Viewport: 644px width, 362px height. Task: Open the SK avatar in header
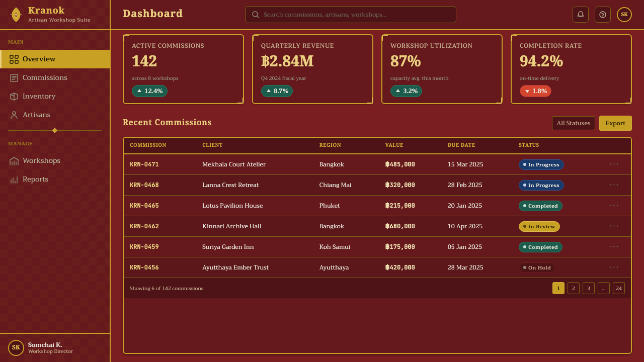(624, 15)
